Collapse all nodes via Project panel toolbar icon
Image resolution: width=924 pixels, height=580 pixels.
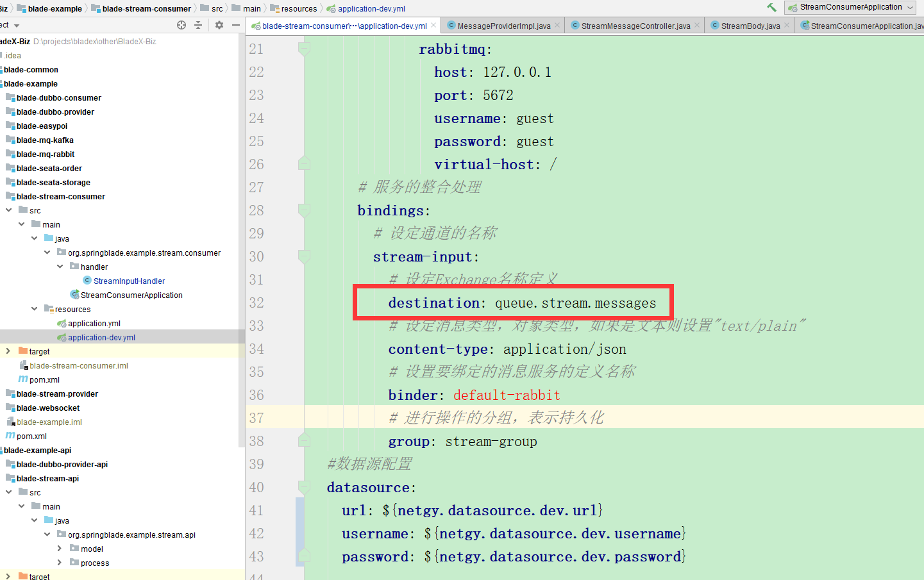198,25
